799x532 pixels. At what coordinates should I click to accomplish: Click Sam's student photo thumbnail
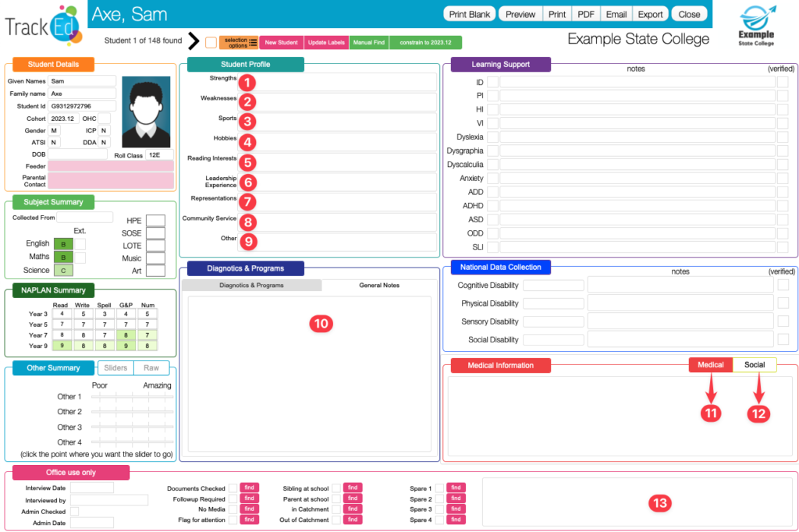click(146, 112)
